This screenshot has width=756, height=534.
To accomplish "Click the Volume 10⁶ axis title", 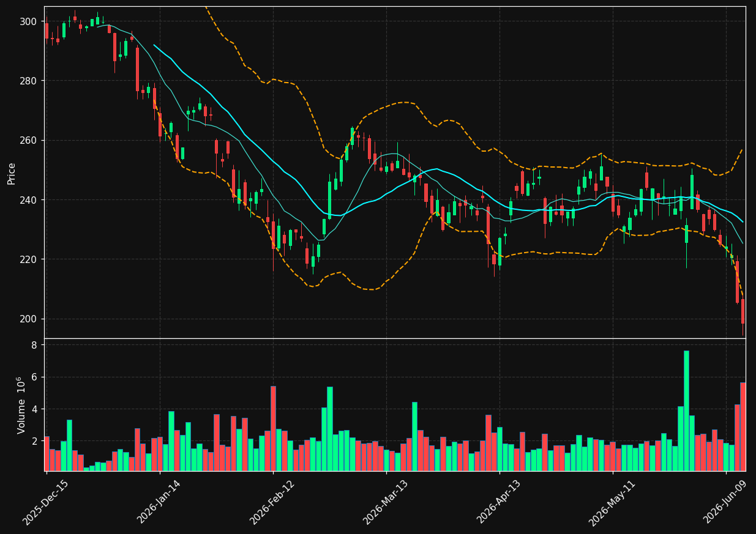I will pyautogui.click(x=21, y=405).
